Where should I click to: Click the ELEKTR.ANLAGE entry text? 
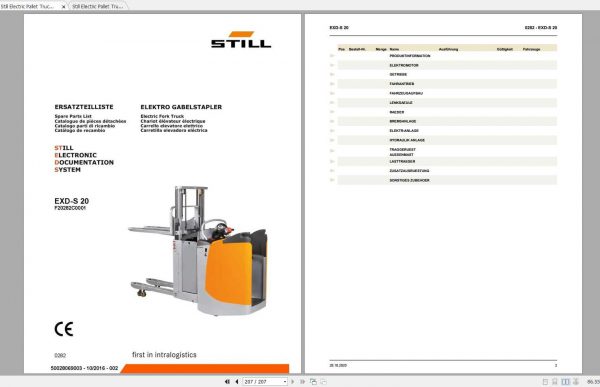point(404,131)
